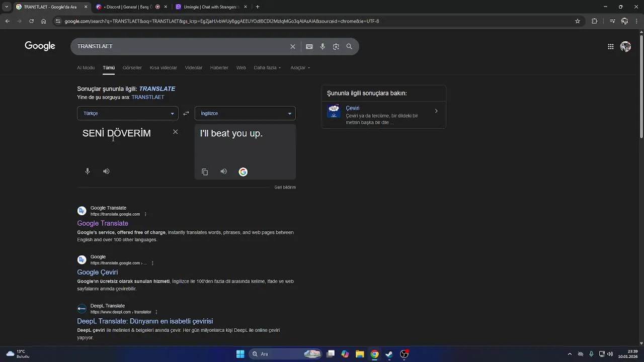Send feedback via Geri bildirim
The width and height of the screenshot is (644, 362).
[x=285, y=187]
